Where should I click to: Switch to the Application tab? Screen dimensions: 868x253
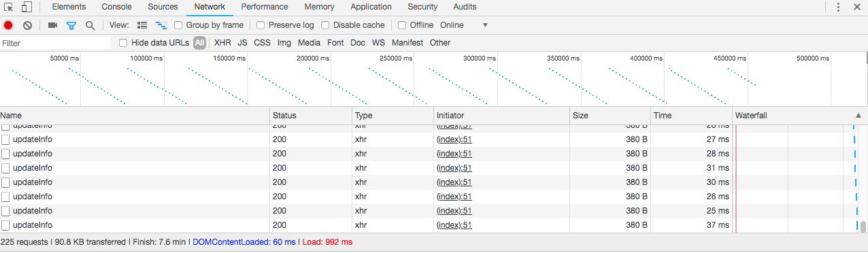[x=371, y=7]
